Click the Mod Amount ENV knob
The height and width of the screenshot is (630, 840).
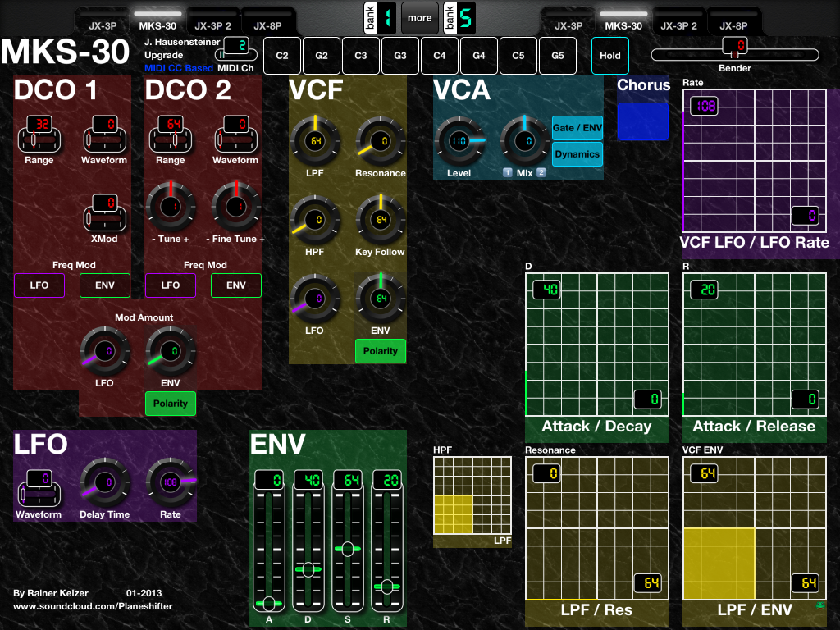click(x=171, y=351)
